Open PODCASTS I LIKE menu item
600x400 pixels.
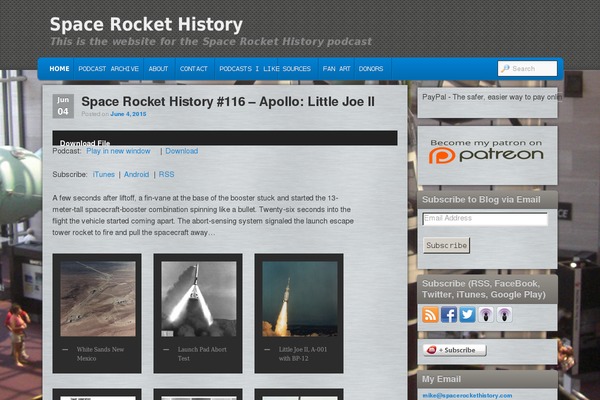pos(249,69)
